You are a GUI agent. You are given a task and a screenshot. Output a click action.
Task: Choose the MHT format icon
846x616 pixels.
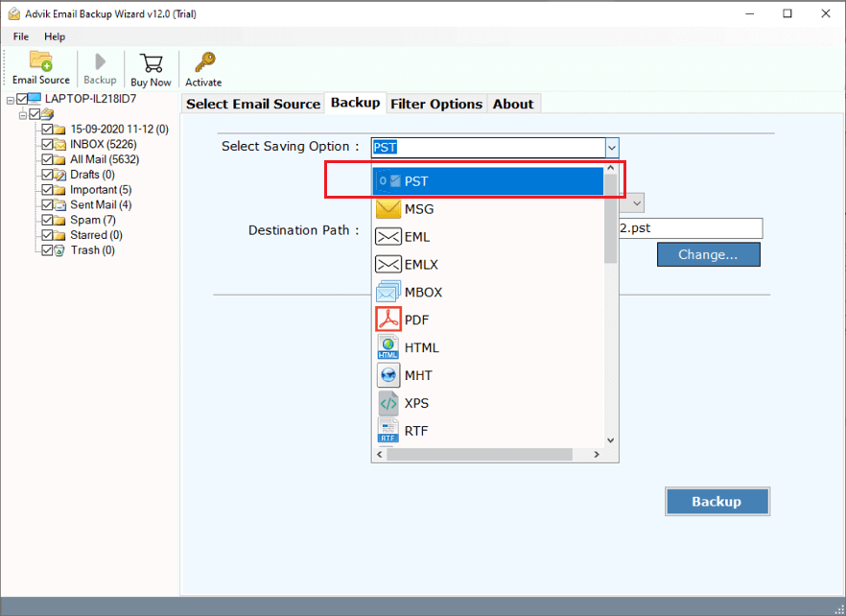point(388,375)
